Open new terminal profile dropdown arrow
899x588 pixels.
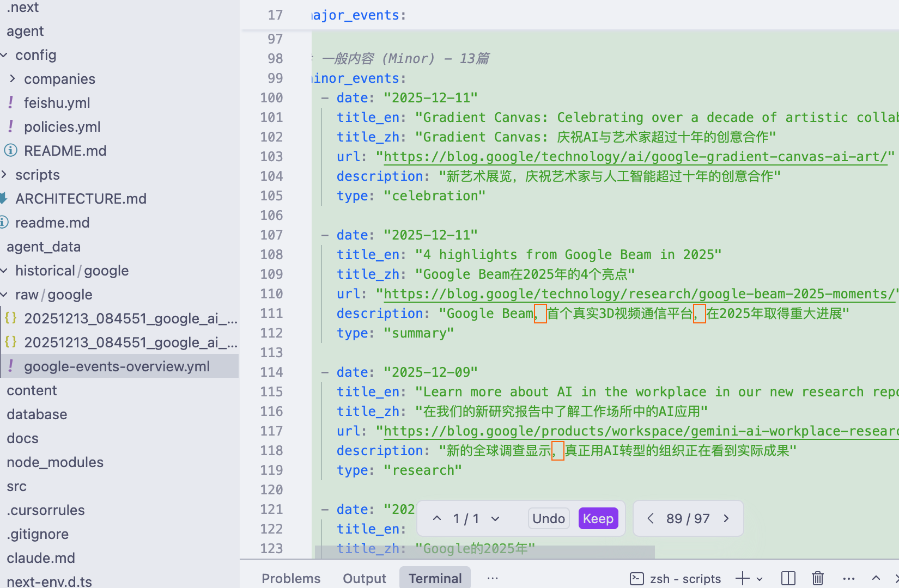(x=760, y=579)
